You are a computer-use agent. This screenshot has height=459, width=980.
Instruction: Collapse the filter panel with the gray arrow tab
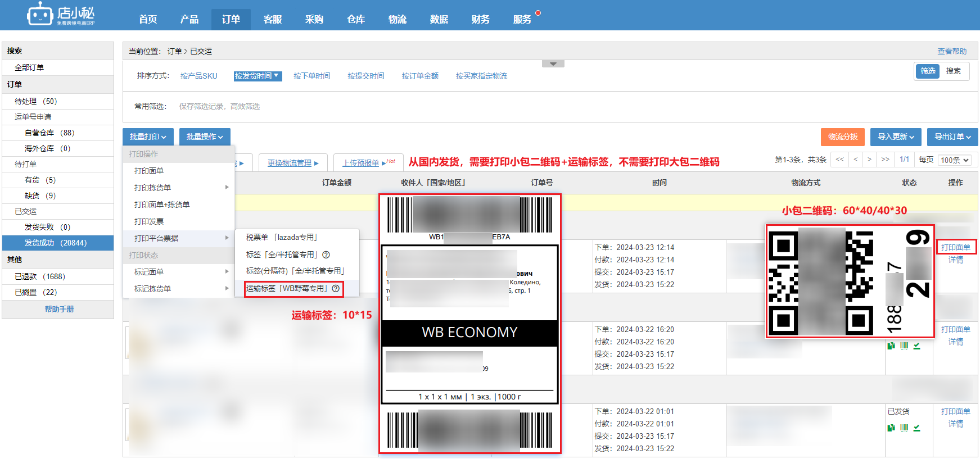coord(553,64)
